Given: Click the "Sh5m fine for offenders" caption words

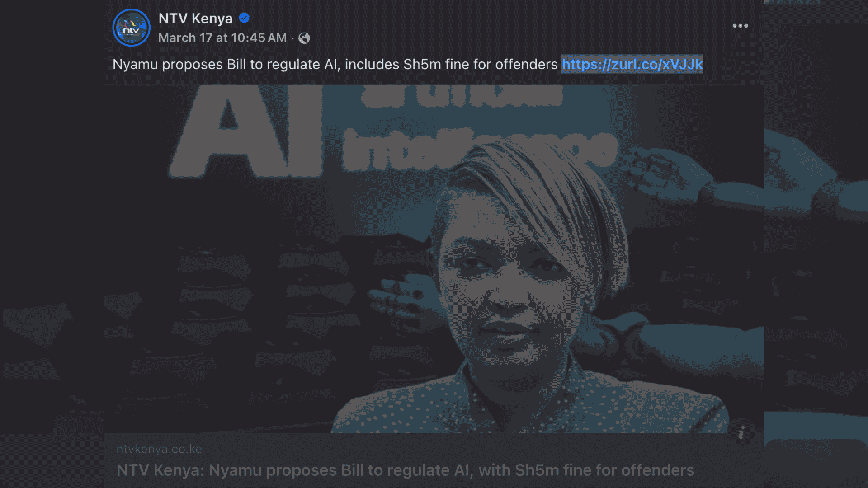Looking at the screenshot, I should coord(481,65).
